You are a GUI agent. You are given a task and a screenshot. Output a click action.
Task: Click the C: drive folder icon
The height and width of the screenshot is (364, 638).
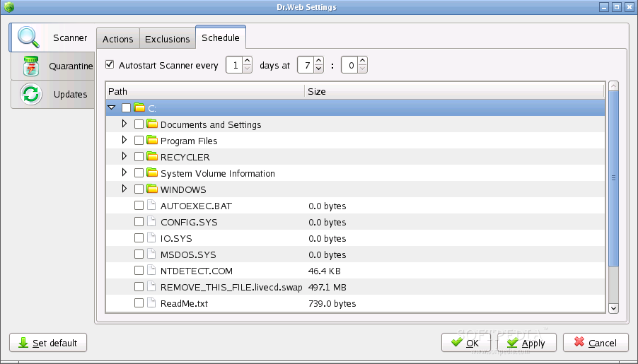139,107
